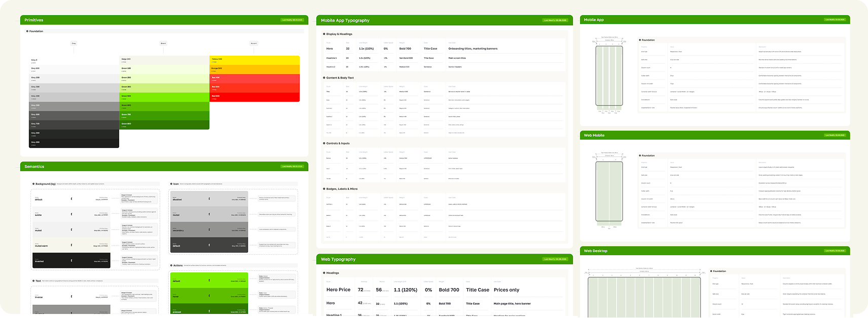This screenshot has height=318, width=868.
Task: Select the secondary icon token swatch
Action: [209, 230]
